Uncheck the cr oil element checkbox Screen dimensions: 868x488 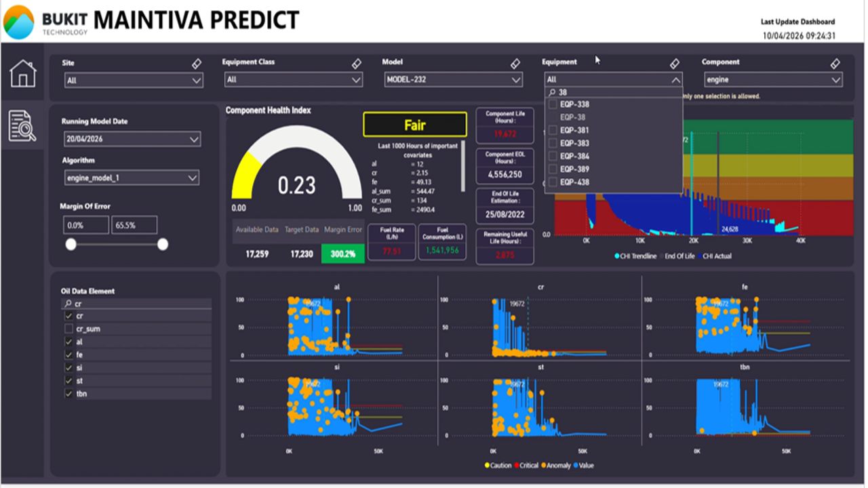(68, 316)
